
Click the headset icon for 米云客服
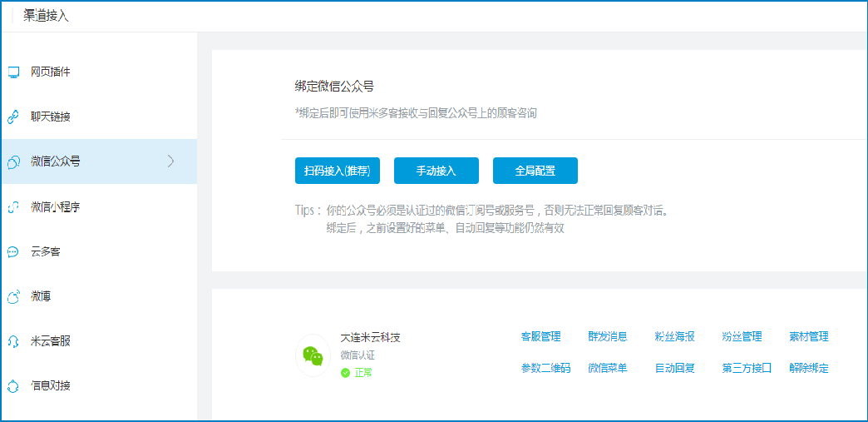tap(13, 341)
